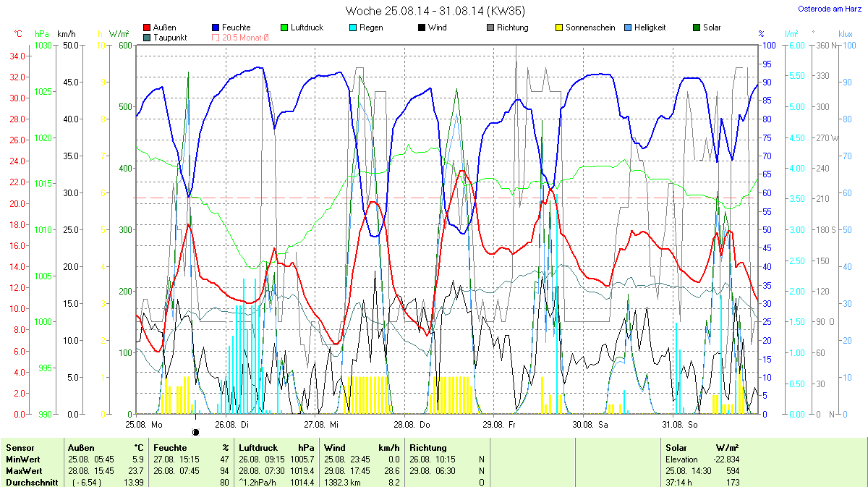Click the cyan Regen legend marker
868x487 pixels.
353,27
